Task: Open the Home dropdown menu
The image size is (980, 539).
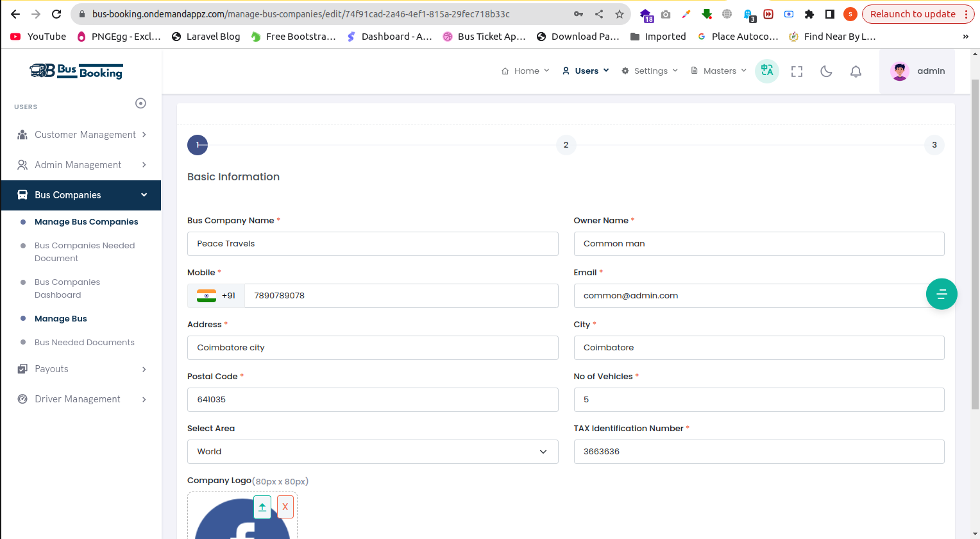Action: (525, 71)
